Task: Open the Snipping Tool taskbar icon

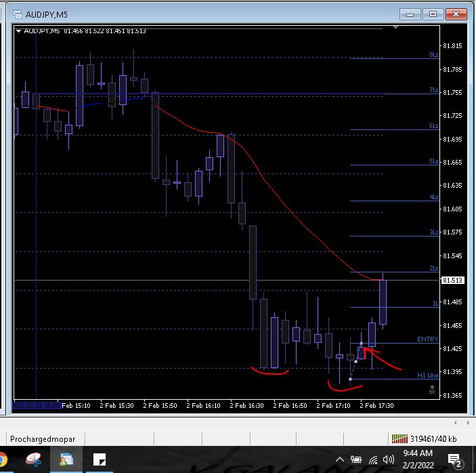Action: click(33, 459)
